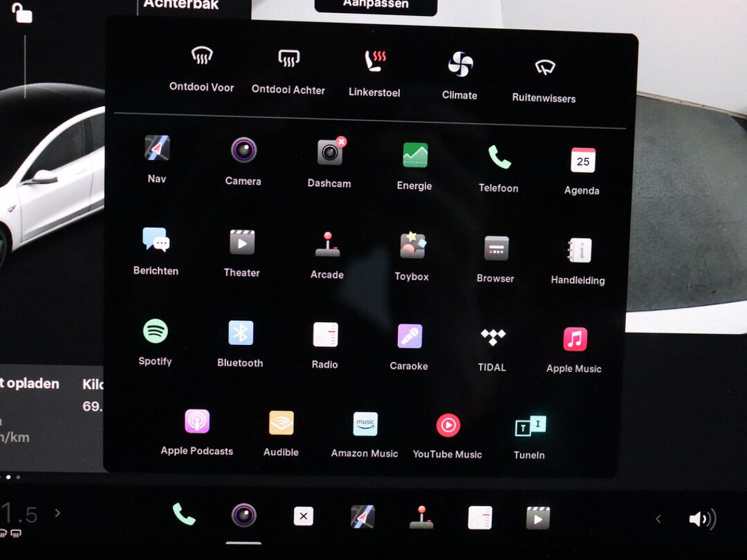This screenshot has width=747, height=560.
Task: Toggle Ontdooi Voor front defrost
Action: point(202,56)
